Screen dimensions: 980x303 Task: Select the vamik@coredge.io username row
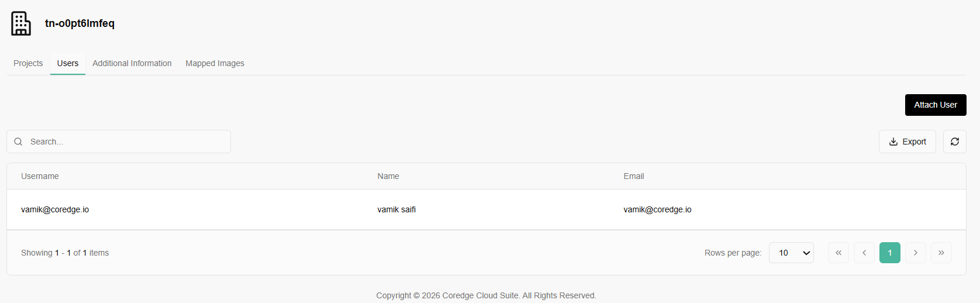55,209
